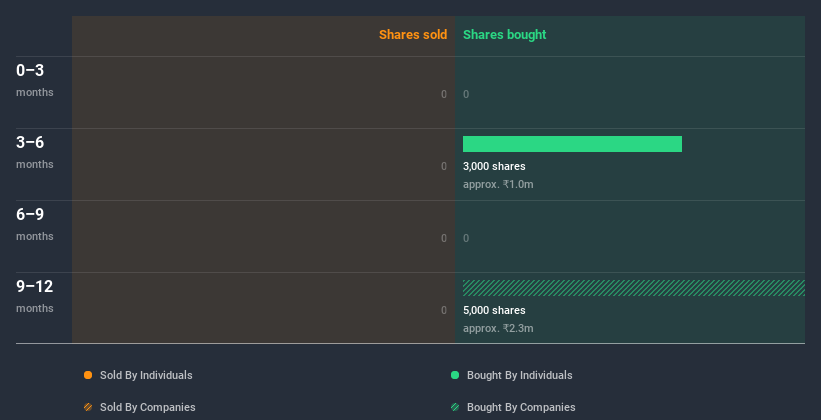Click the '0–3 months' row label
Viewport: 821px width, 420px height.
click(x=35, y=80)
